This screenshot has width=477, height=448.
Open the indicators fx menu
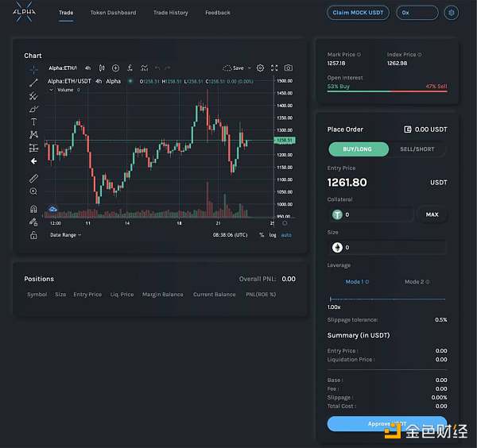tap(130, 68)
